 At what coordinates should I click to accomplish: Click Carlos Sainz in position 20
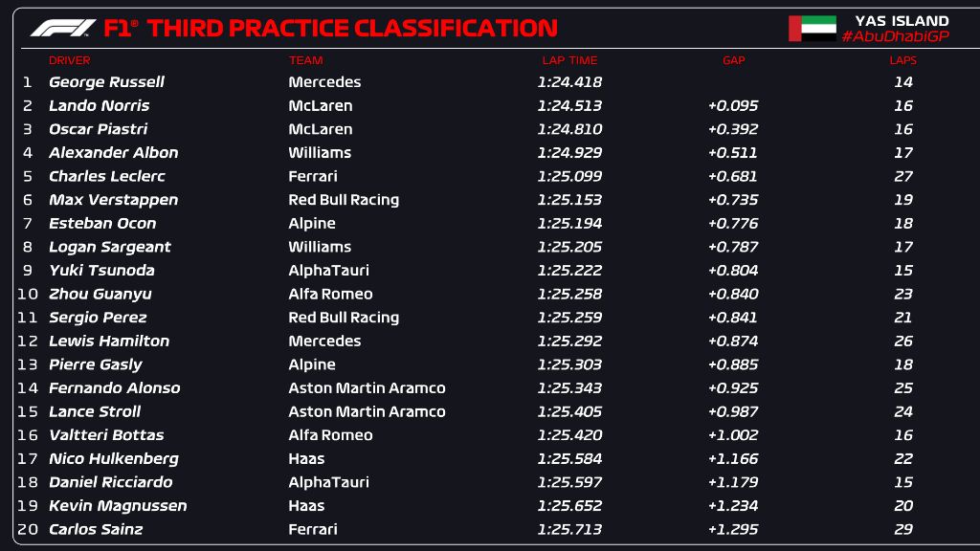96,529
